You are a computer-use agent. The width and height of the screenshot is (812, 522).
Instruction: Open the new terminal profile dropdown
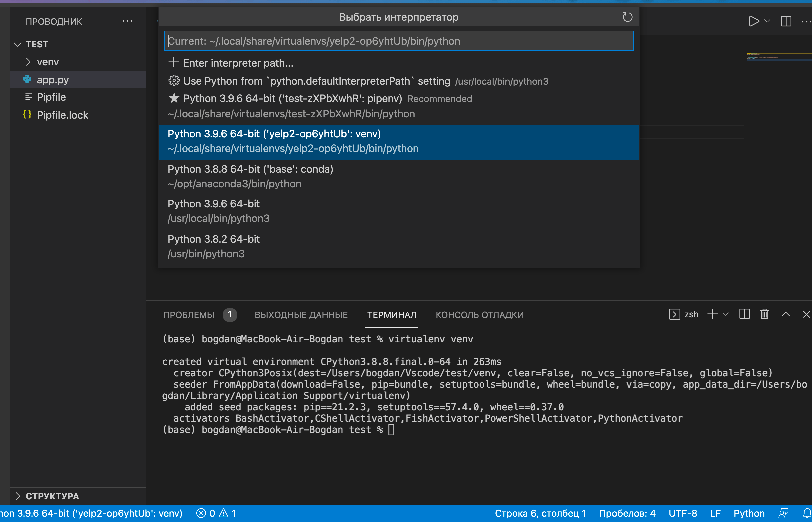pyautogui.click(x=726, y=314)
